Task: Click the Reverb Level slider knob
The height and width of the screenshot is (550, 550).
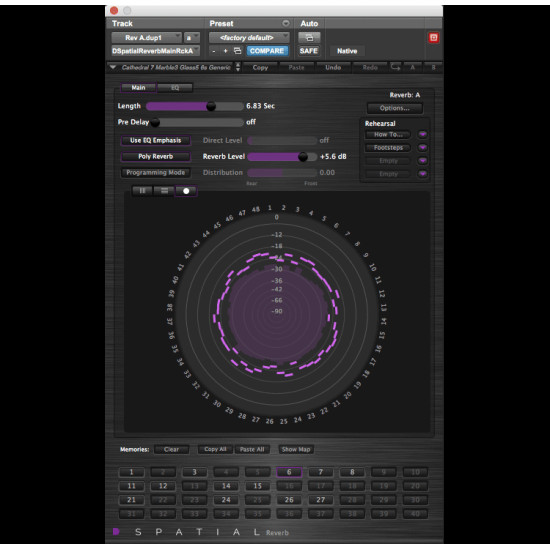Action: pyautogui.click(x=303, y=157)
